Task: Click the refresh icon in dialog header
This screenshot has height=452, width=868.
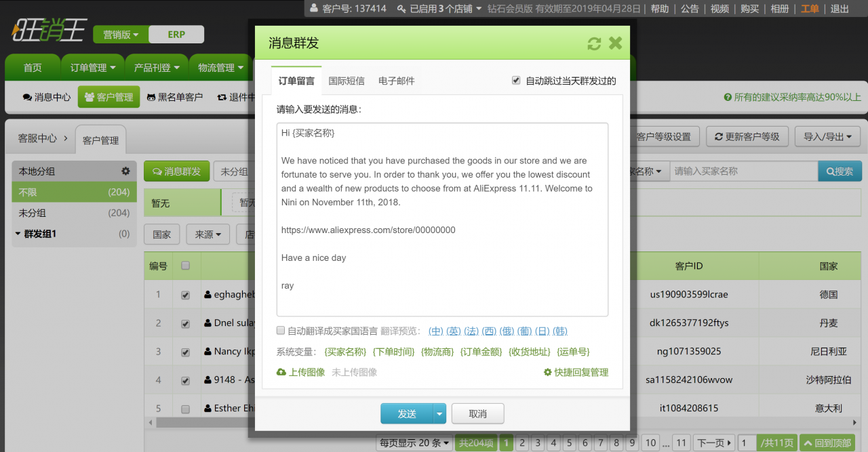Action: point(594,44)
